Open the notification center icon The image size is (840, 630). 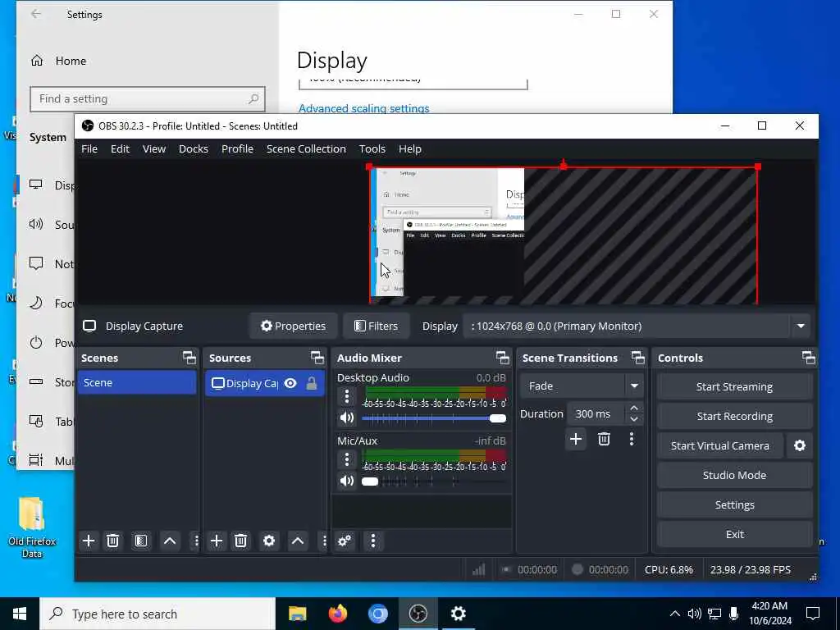pyautogui.click(x=813, y=614)
